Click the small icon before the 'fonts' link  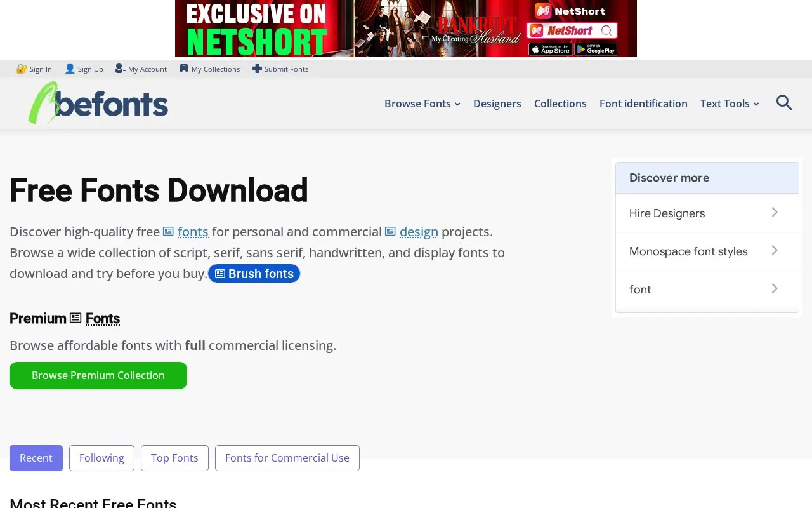(168, 232)
